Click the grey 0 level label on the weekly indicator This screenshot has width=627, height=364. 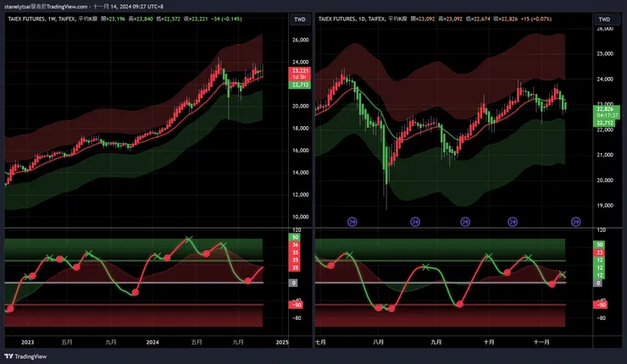point(293,283)
